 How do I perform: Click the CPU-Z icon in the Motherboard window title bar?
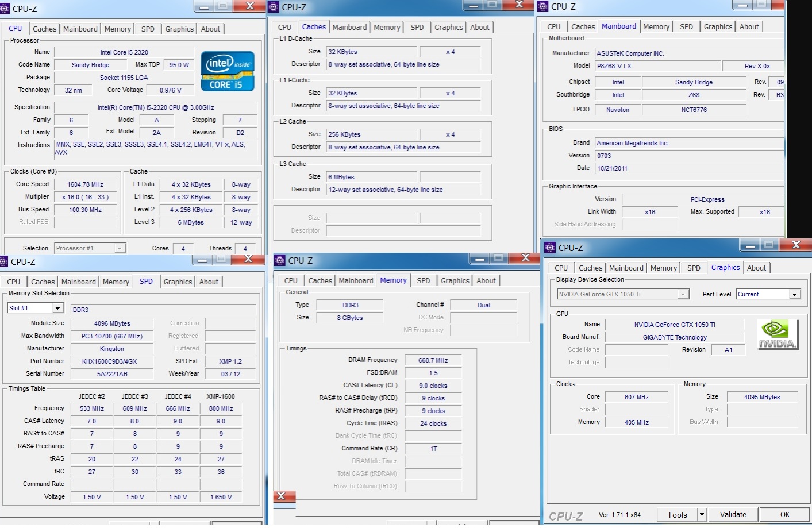click(x=542, y=7)
